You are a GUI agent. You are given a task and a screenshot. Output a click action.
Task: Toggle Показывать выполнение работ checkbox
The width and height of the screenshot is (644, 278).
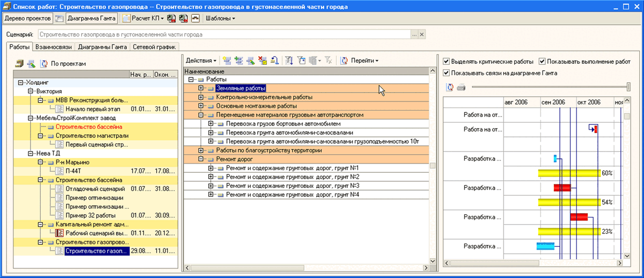click(x=541, y=62)
